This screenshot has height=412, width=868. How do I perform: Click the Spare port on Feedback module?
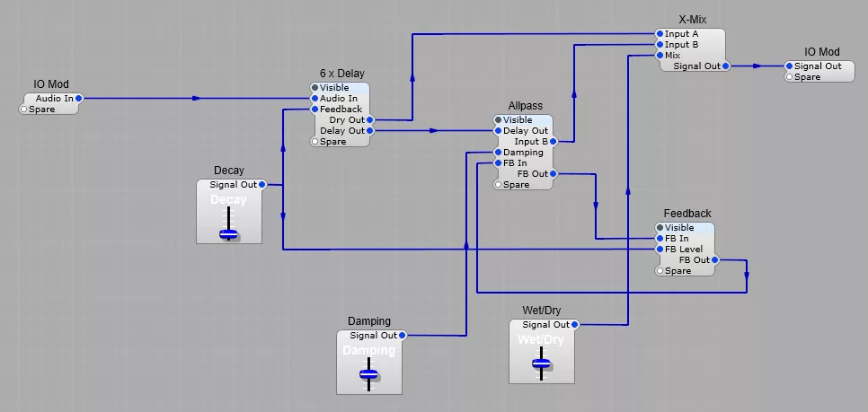point(660,271)
